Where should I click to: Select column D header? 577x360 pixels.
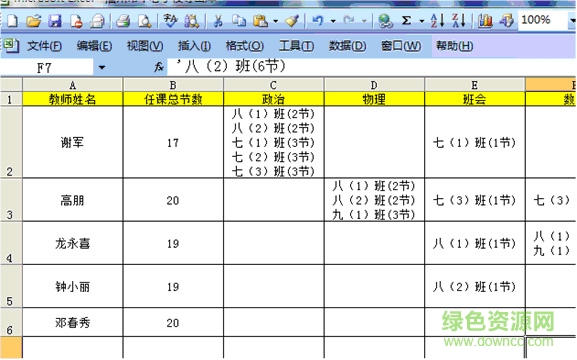[x=374, y=85]
